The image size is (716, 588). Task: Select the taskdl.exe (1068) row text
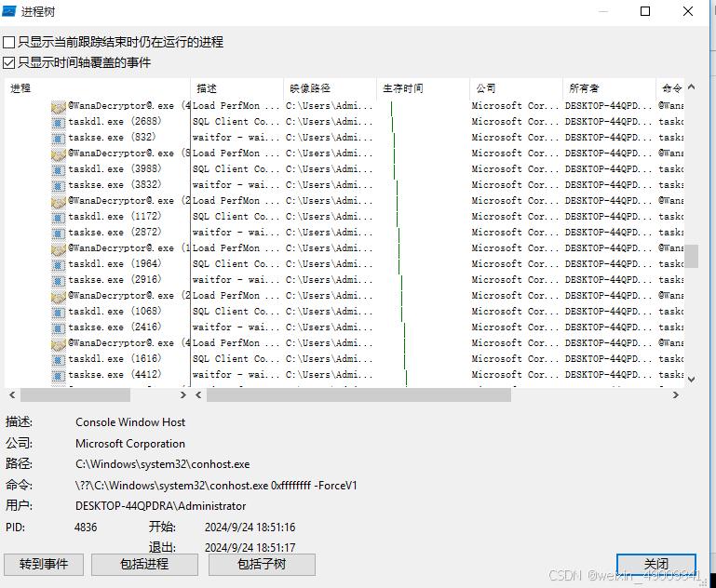pos(115,311)
